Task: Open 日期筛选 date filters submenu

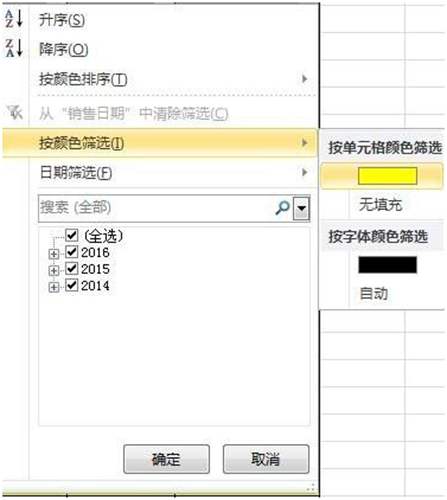Action: point(173,172)
